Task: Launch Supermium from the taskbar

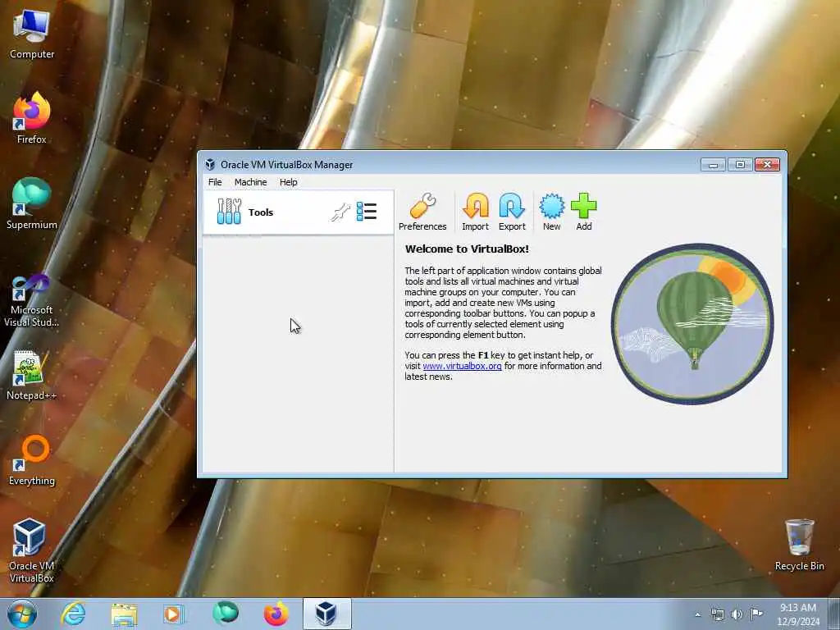Action: tap(225, 614)
